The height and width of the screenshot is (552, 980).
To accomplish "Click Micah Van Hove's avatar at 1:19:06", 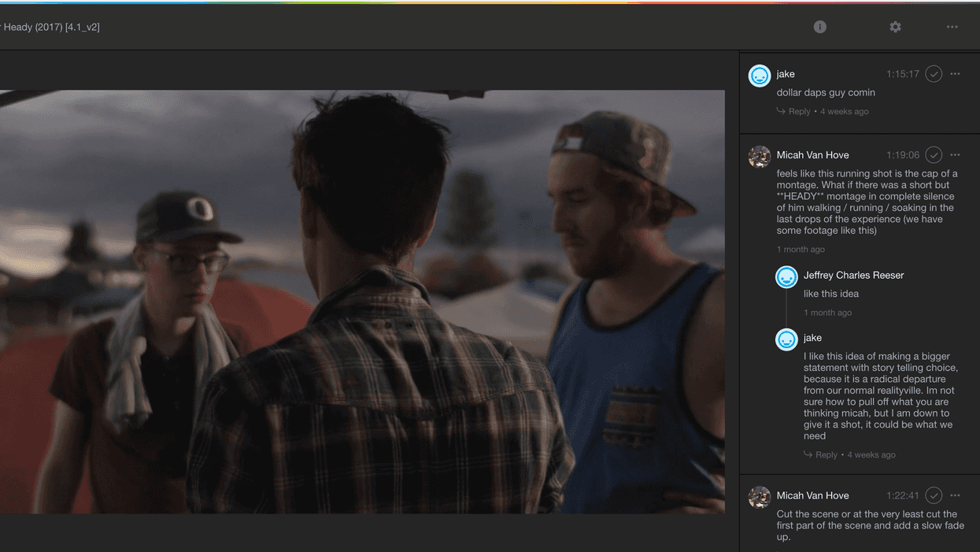I will click(760, 157).
